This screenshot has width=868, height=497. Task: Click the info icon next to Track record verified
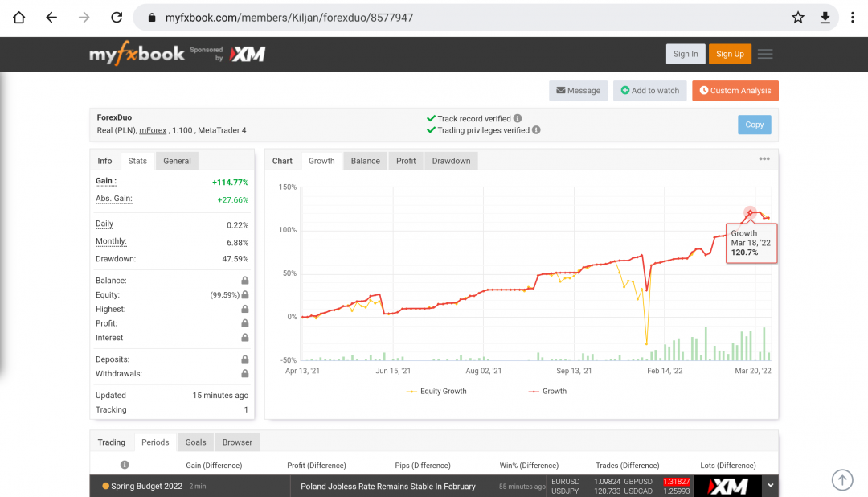click(x=518, y=118)
